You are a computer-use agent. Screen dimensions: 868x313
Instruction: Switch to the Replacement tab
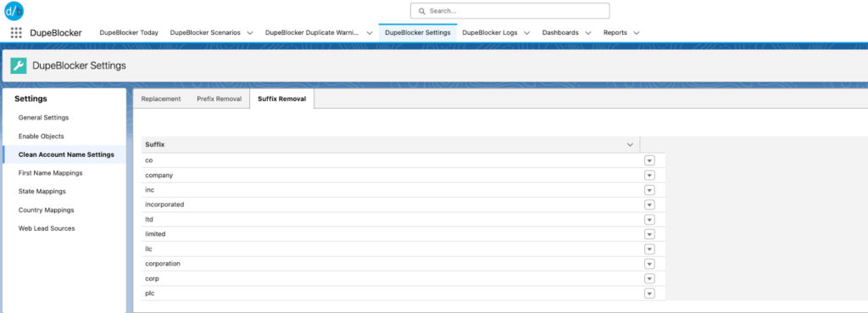coord(161,98)
